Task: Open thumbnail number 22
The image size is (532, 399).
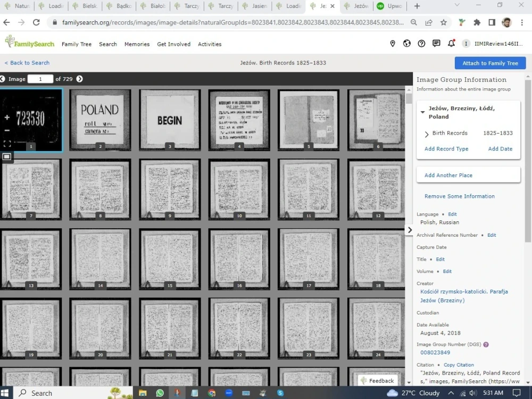Action: pos(239,328)
